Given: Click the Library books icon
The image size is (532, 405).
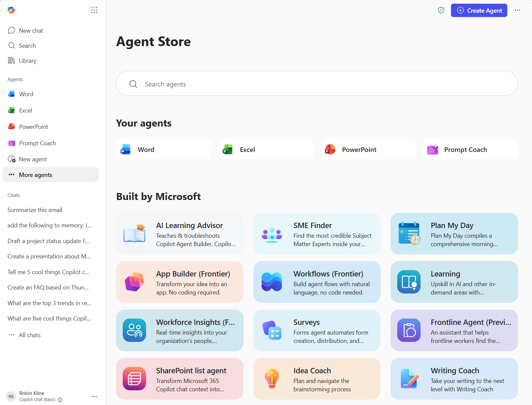Looking at the screenshot, I should (x=12, y=60).
